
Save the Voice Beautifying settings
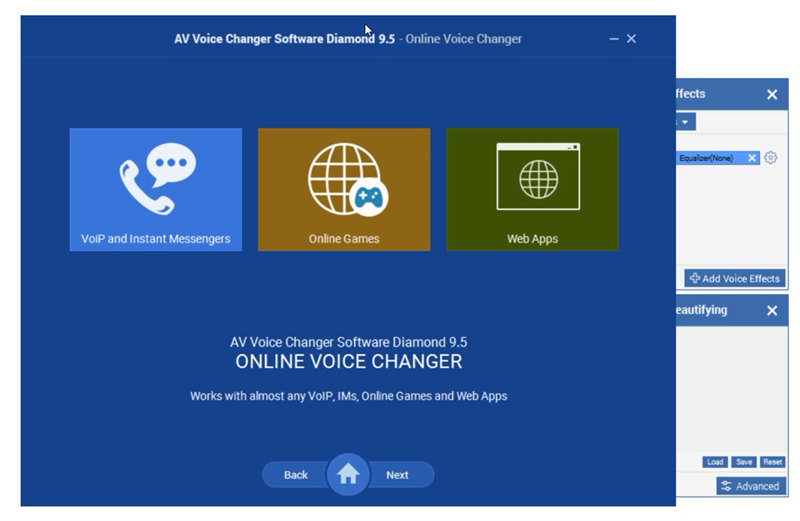pos(744,462)
